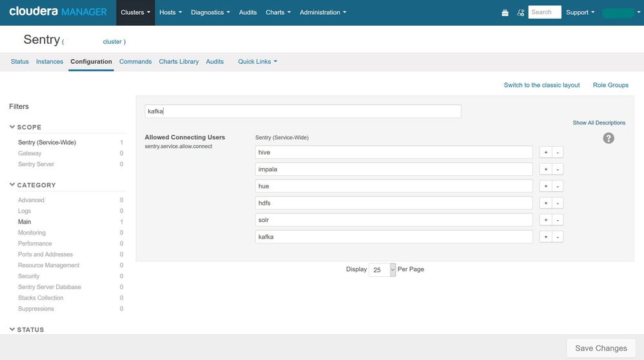Switch to the Charts Library tab

coord(179,62)
